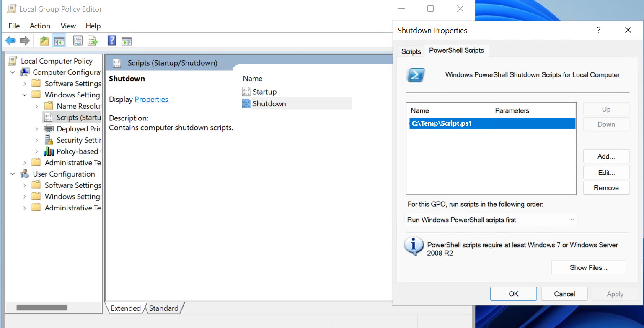Click the Up one level folder icon
Viewport: 644px width, 328px height.
click(x=44, y=41)
